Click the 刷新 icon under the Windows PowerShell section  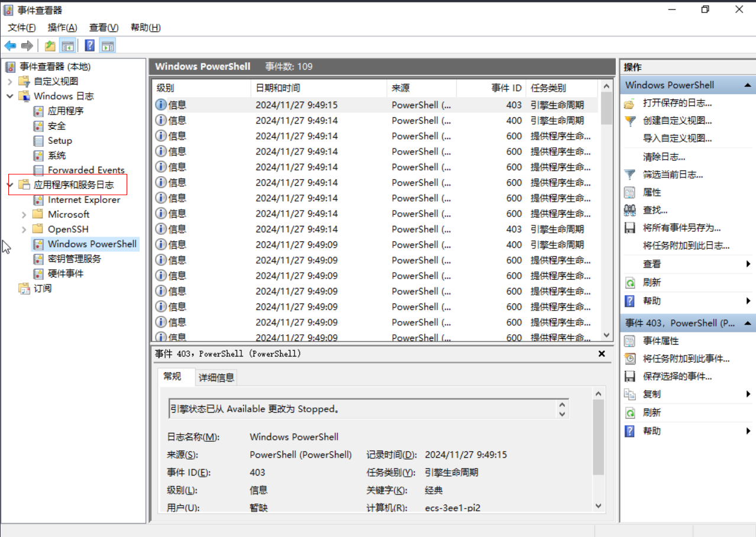click(630, 283)
